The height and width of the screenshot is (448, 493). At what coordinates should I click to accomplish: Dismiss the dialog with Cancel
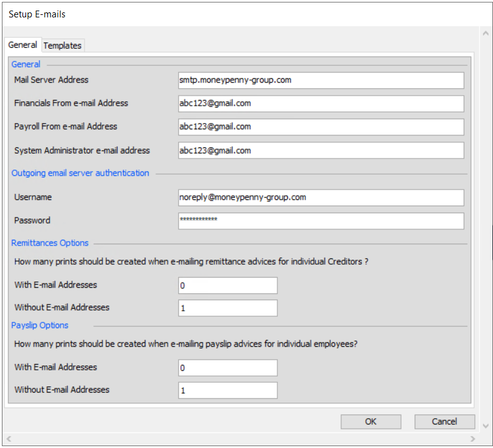click(445, 422)
